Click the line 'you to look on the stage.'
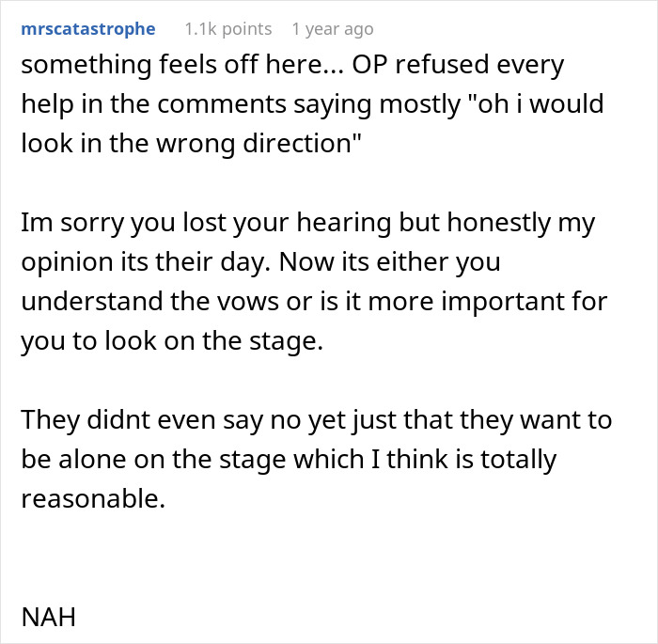This screenshot has width=658, height=644. tap(172, 340)
